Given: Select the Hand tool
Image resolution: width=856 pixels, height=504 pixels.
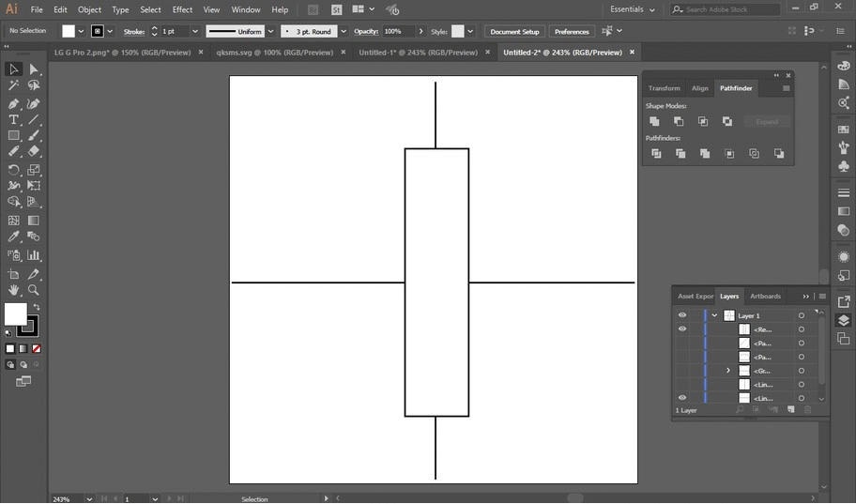Looking at the screenshot, I should click(14, 290).
